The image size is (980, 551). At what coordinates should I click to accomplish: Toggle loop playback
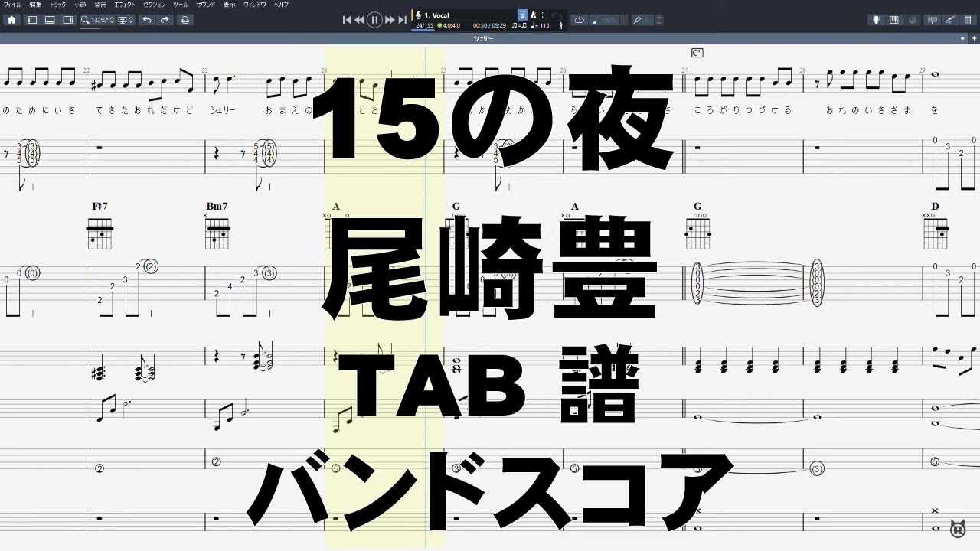point(580,20)
